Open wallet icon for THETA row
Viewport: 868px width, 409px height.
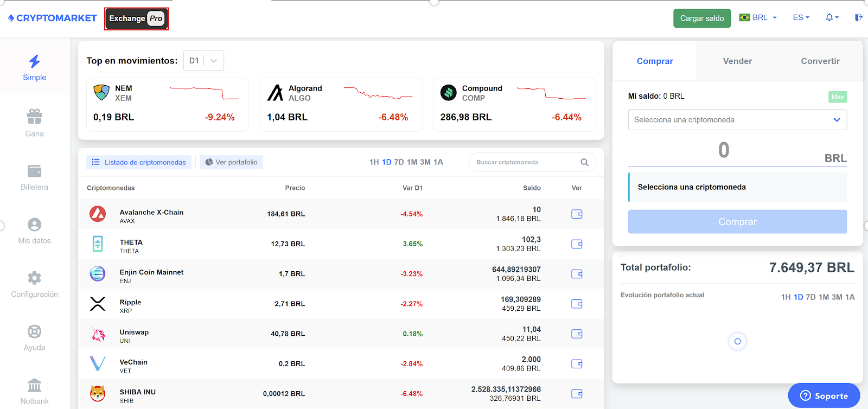(x=577, y=244)
